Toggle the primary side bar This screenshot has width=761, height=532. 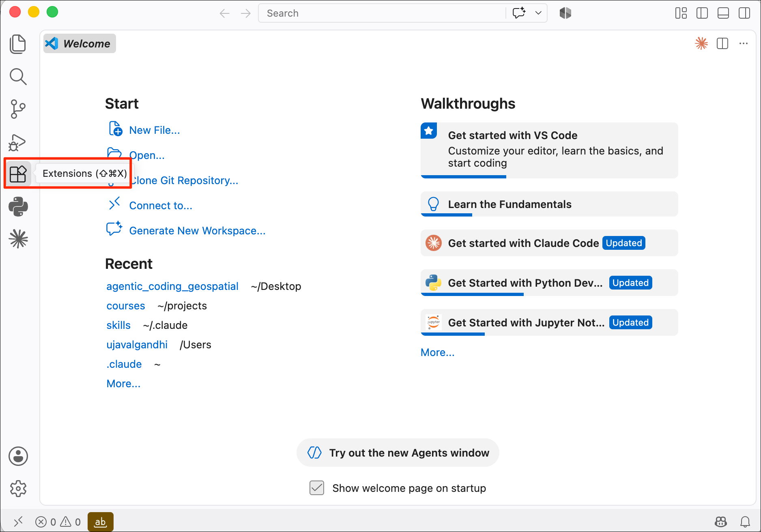click(x=702, y=13)
